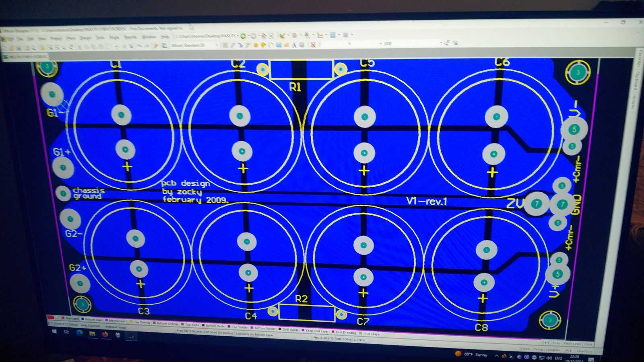Click the Snap button

click(556, 343)
